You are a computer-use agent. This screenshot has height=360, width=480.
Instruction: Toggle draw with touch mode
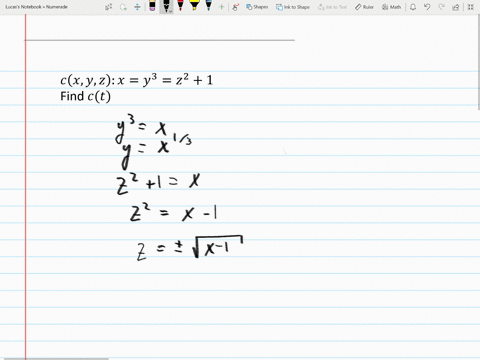click(x=236, y=7)
